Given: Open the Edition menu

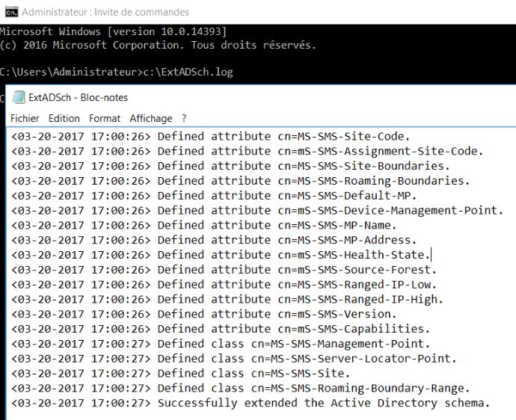Looking at the screenshot, I should tap(64, 118).
